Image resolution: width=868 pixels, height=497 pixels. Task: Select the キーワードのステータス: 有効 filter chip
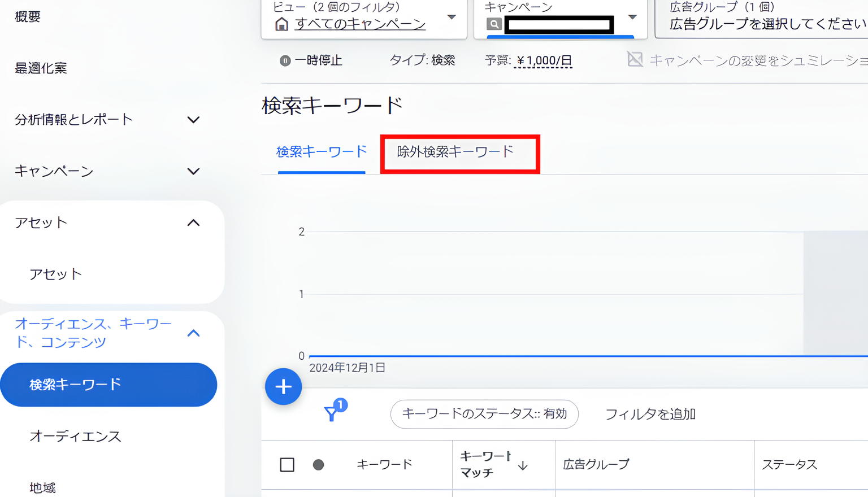point(484,414)
